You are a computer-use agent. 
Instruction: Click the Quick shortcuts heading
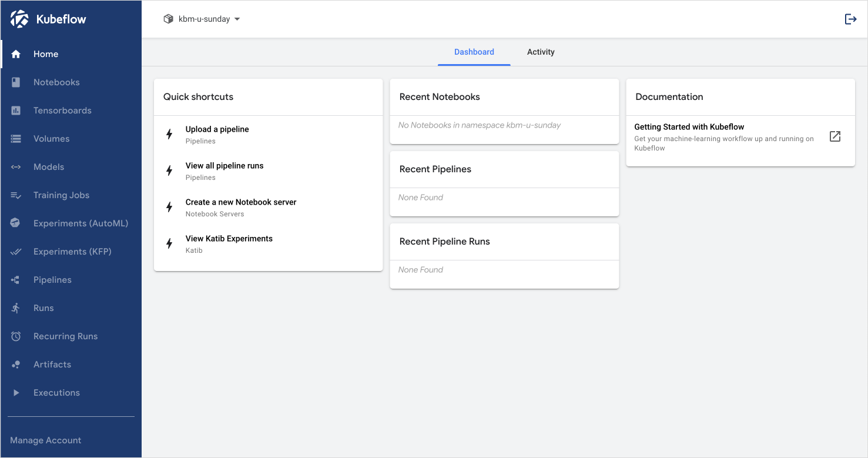198,96
